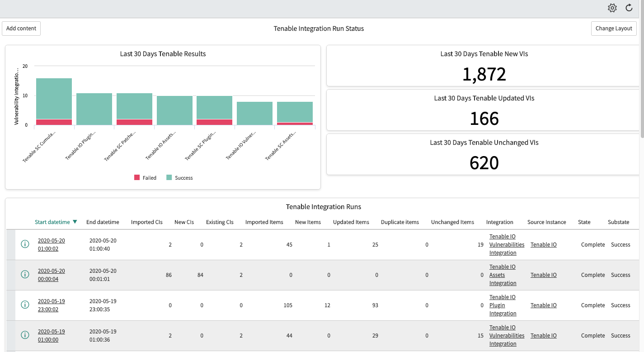Click the refresh icon at top right
Screen dimensions: 644x352
pos(629,8)
